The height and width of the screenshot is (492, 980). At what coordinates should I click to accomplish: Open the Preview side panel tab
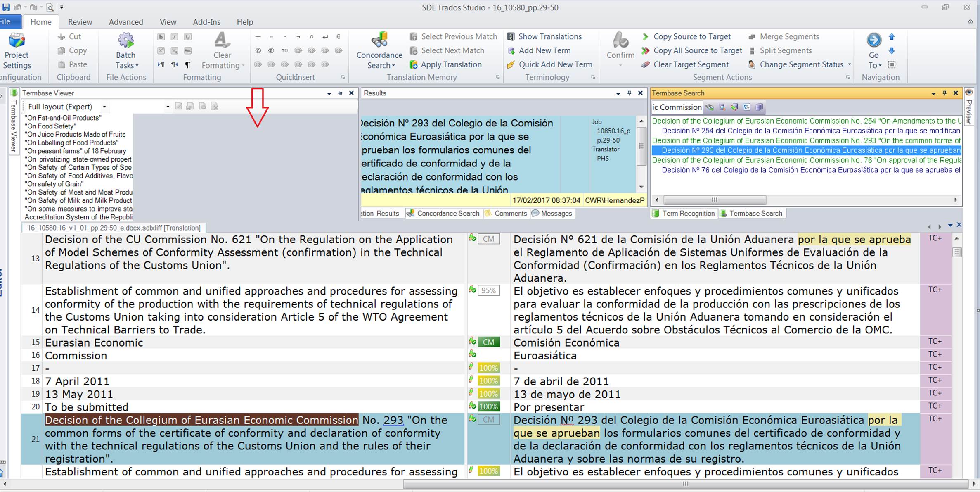[x=969, y=107]
